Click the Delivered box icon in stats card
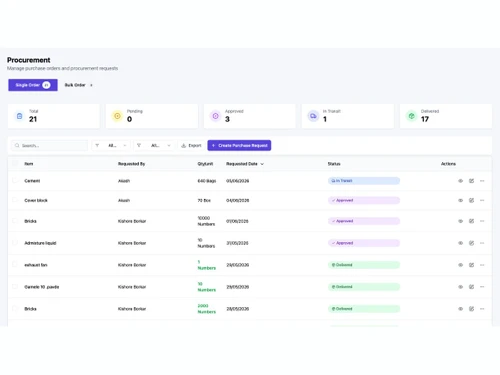The height and width of the screenshot is (375, 500). [x=412, y=116]
